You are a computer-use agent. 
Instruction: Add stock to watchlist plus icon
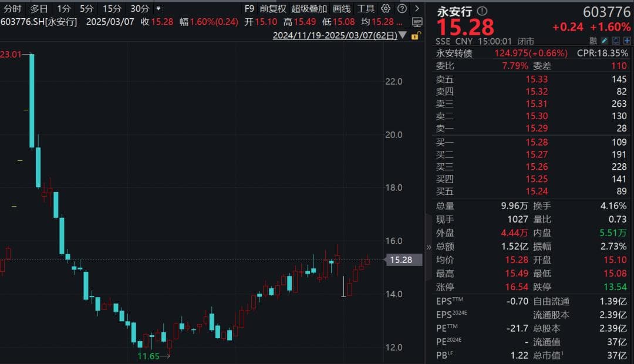[x=627, y=41]
